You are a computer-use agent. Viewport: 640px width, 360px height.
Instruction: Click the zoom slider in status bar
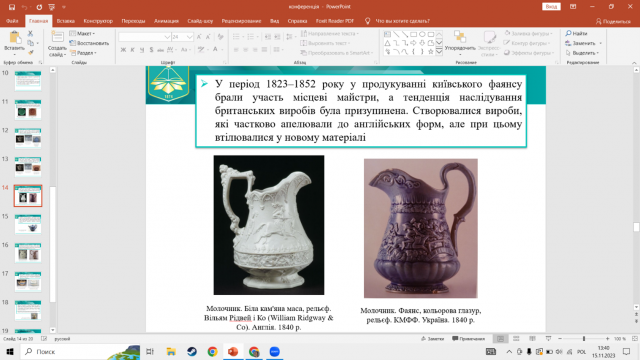tap(584, 339)
